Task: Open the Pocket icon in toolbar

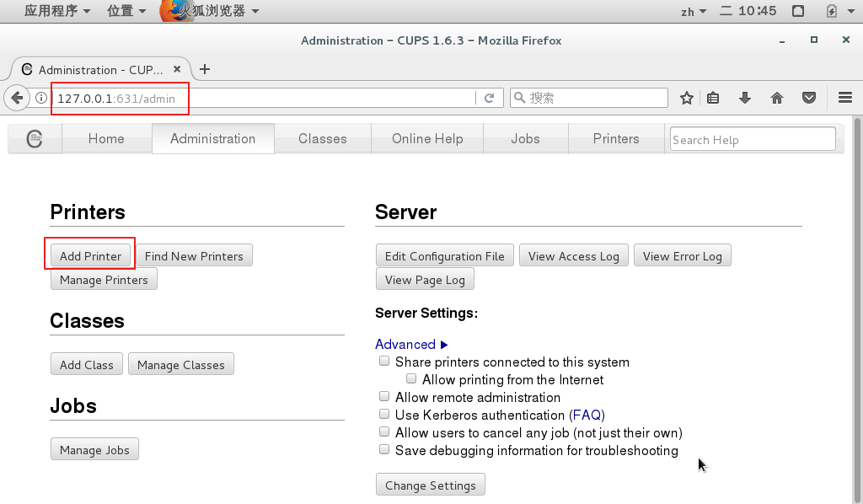Action: tap(809, 99)
